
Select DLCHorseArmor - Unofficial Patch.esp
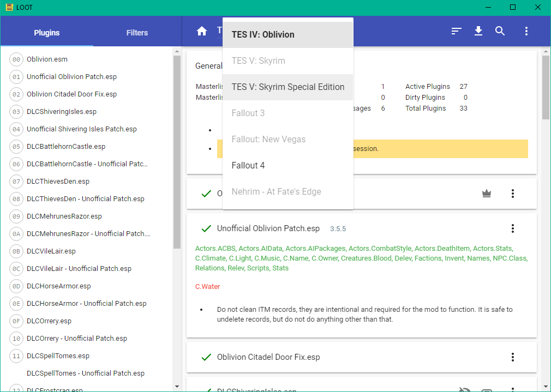pyautogui.click(x=86, y=304)
